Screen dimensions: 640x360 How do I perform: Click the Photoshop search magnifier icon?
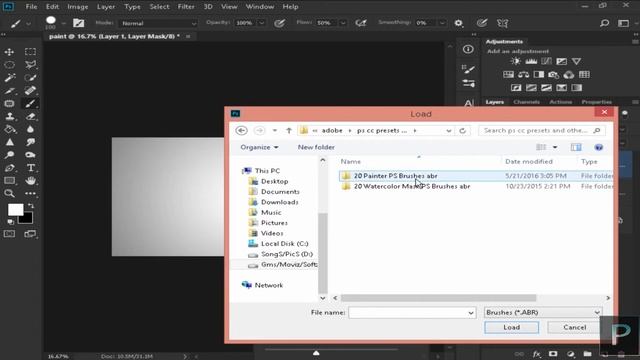604,23
